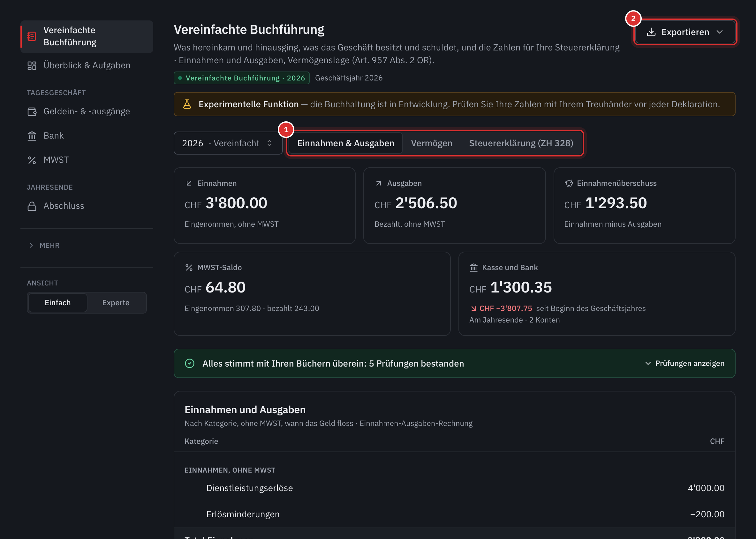Click the Geschäftsjahr 2026 label
This screenshot has height=539, width=756.
(x=349, y=78)
